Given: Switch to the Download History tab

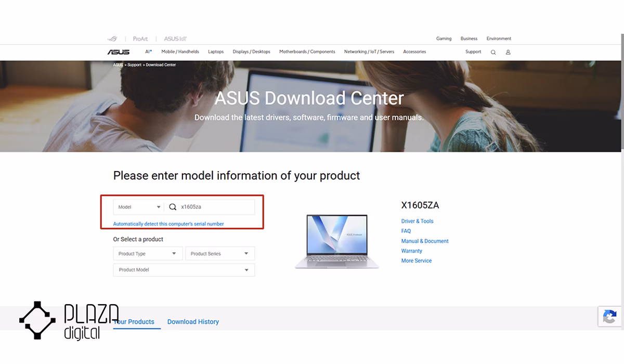Looking at the screenshot, I should point(193,322).
